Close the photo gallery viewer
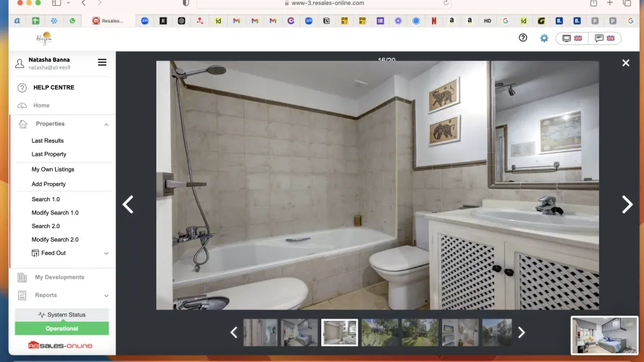644x362 pixels. point(626,63)
